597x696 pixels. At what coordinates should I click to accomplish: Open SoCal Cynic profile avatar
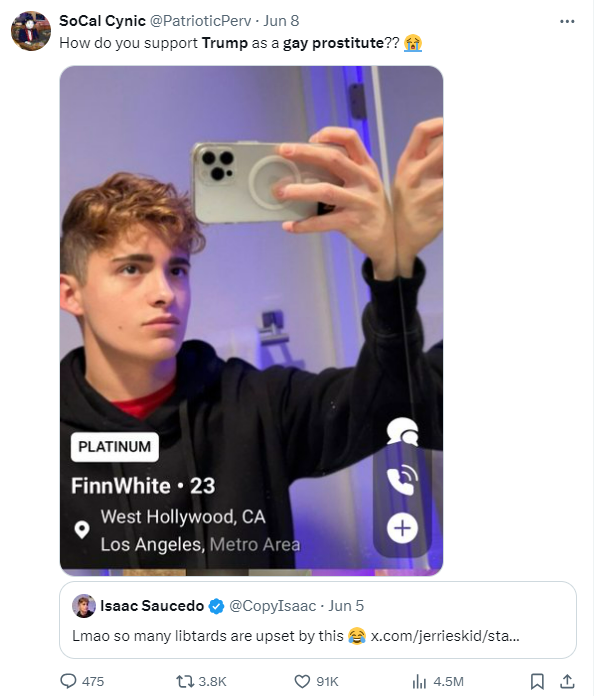[x=31, y=31]
